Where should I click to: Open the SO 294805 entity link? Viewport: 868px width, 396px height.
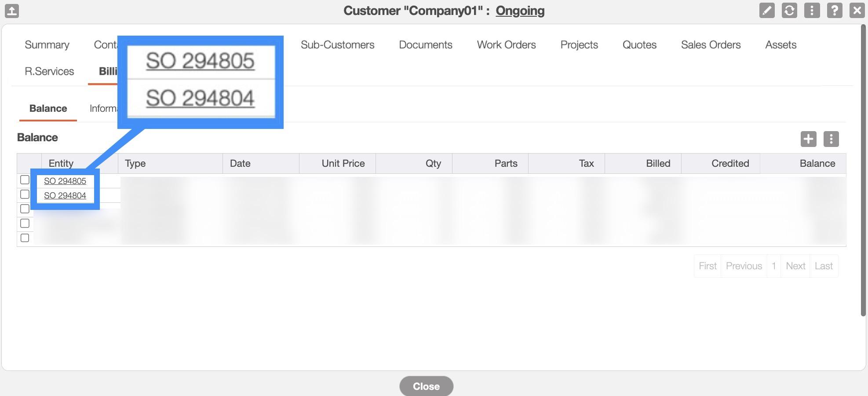[65, 181]
